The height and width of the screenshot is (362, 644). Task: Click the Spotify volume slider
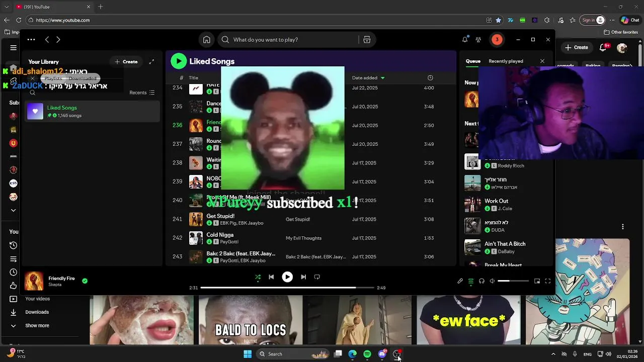coord(513,281)
